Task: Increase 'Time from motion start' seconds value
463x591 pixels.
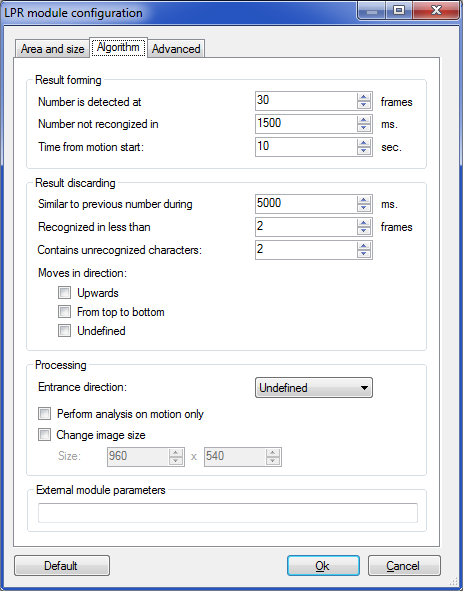Action: [363, 143]
